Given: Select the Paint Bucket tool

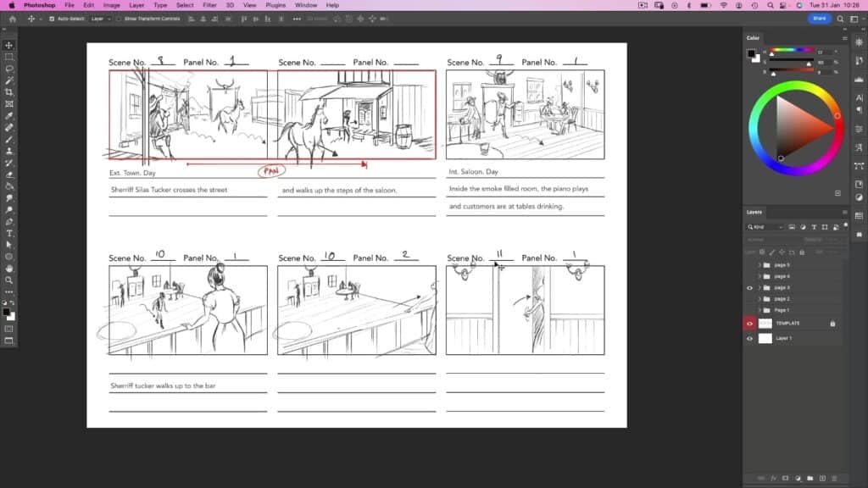Looking at the screenshot, I should click(8, 186).
